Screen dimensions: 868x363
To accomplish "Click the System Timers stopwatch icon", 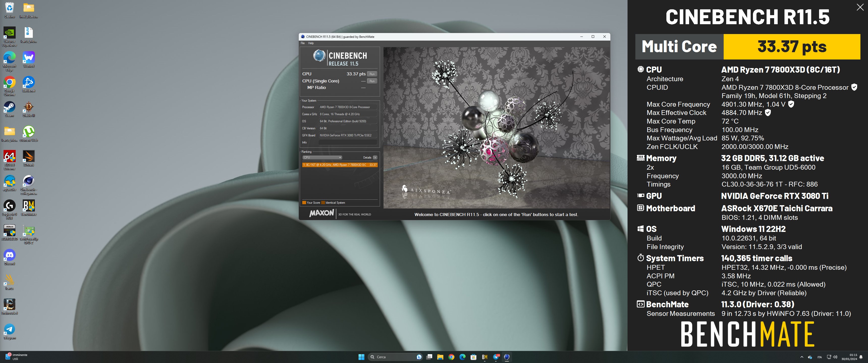I will pyautogui.click(x=640, y=258).
